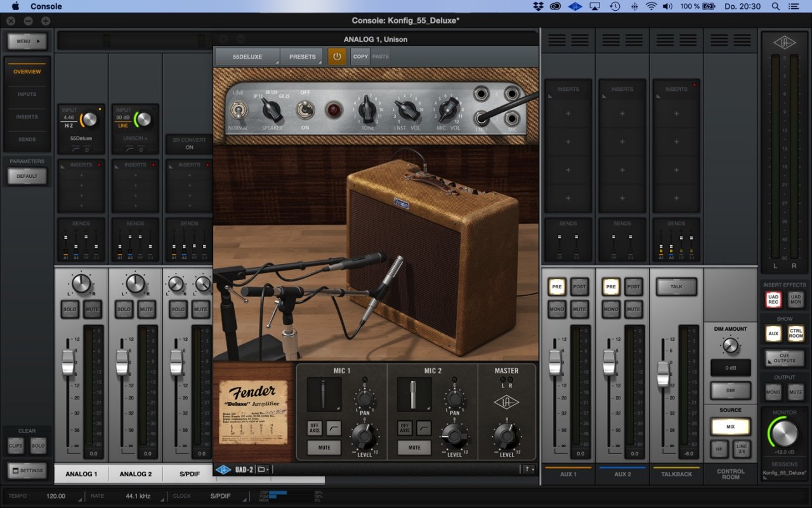Screen dimensions: 812x508
Task: Click the MIC 1 LEVEL knob
Action: click(x=363, y=435)
